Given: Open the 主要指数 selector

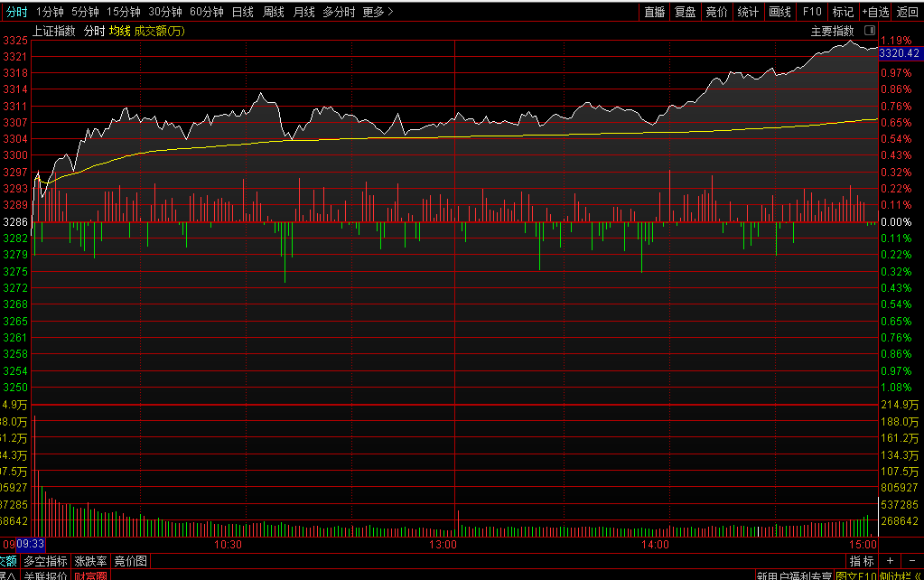Looking at the screenshot, I should 832,31.
